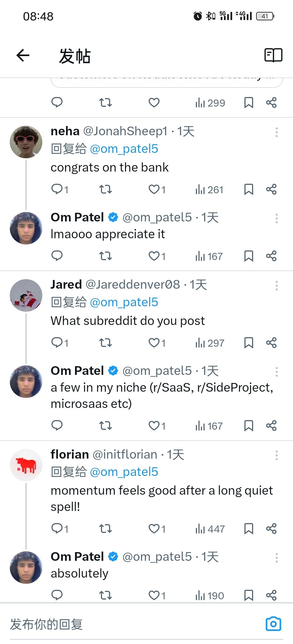Repost Om Patel's "absolutely" reply
The image size is (293, 644).
(x=105, y=595)
